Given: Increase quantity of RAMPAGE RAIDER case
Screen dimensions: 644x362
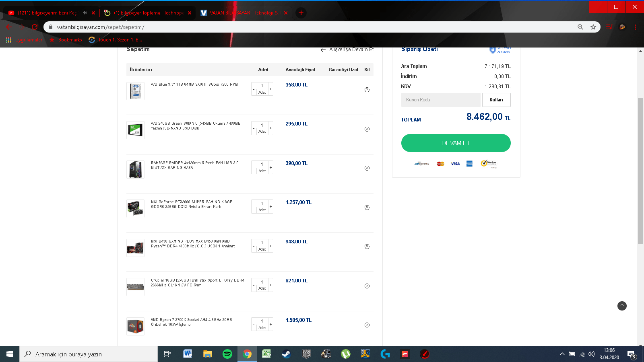Looking at the screenshot, I should coord(270,167).
